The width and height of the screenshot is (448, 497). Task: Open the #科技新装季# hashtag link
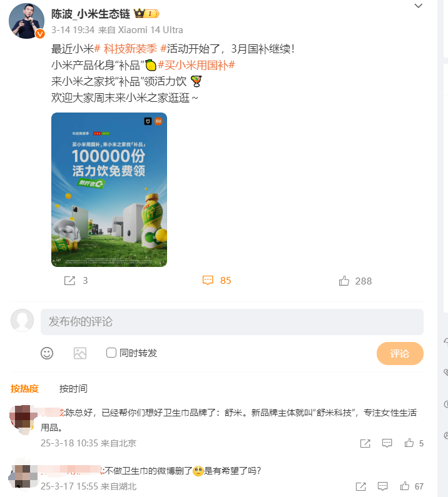click(x=130, y=49)
